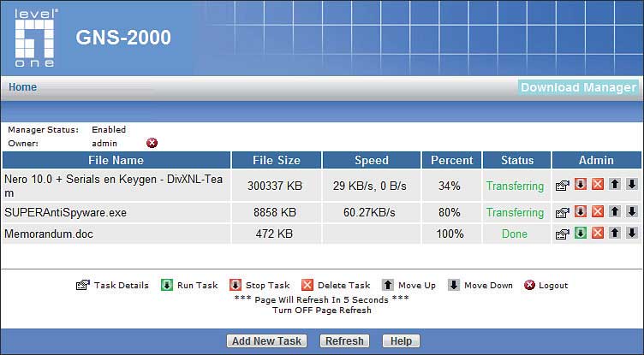Click the 34% percent value
Viewport: 644px width, 355px height.
(x=450, y=186)
